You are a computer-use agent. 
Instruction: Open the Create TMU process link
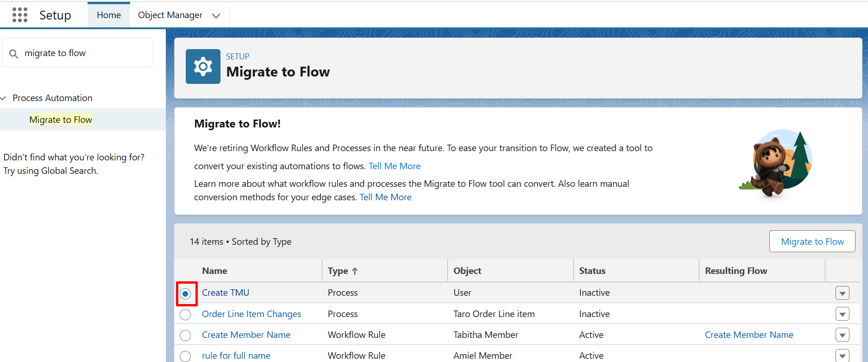point(226,292)
